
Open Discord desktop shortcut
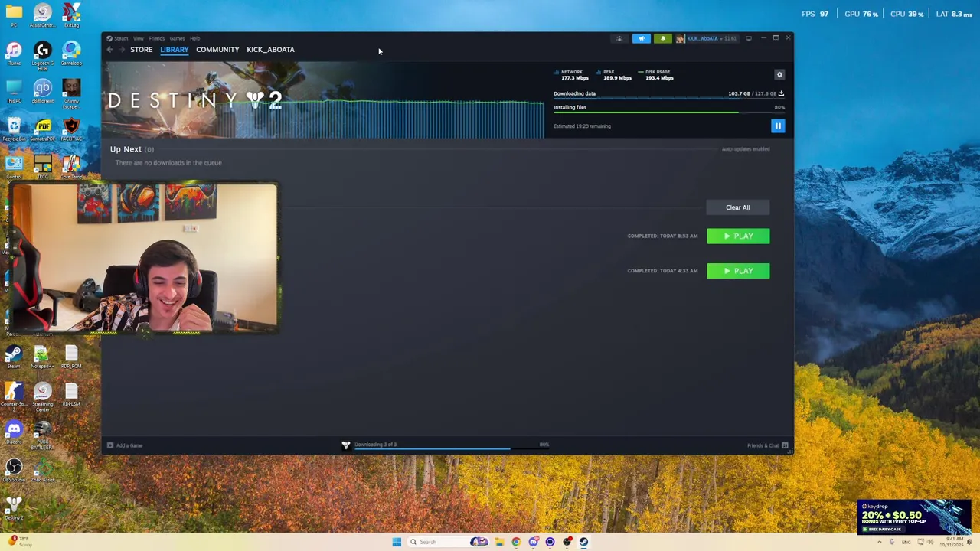pyautogui.click(x=14, y=433)
